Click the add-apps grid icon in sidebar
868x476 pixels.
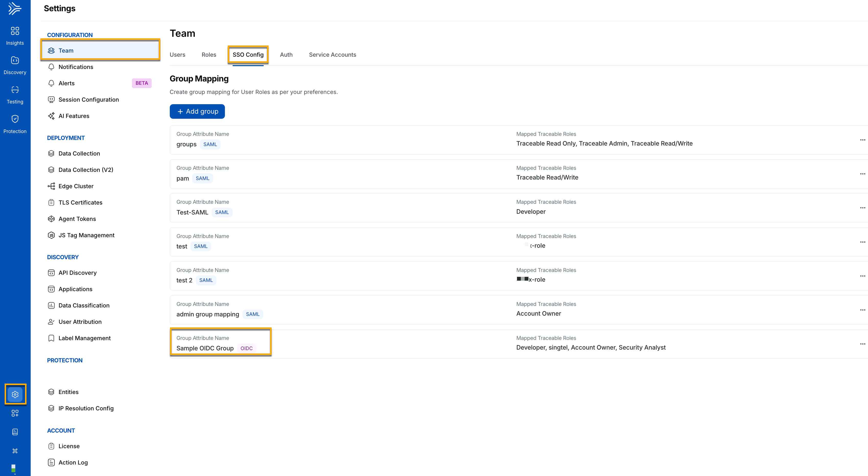[15, 413]
